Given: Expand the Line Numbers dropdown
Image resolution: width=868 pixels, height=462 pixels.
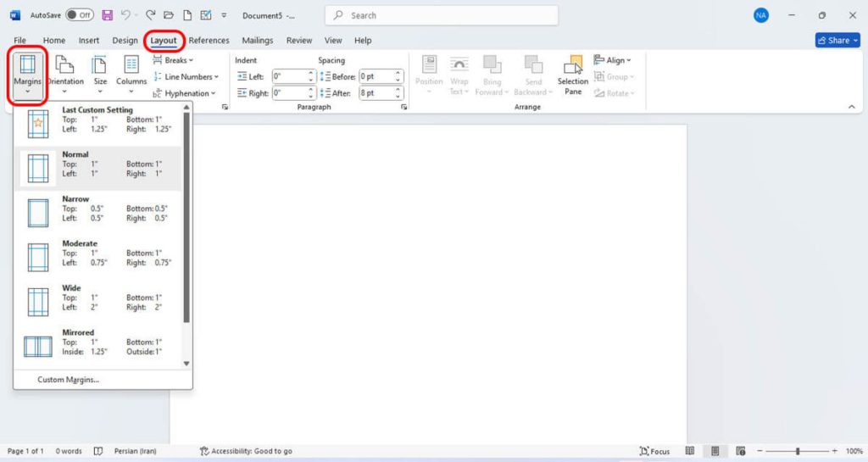Looking at the screenshot, I should point(186,76).
